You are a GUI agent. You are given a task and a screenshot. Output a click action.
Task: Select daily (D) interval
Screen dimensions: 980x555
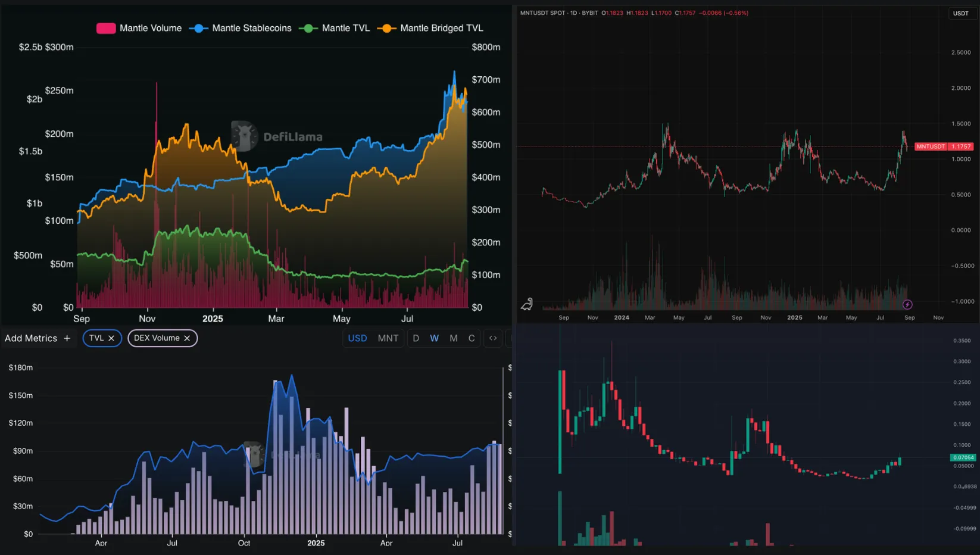pos(416,338)
